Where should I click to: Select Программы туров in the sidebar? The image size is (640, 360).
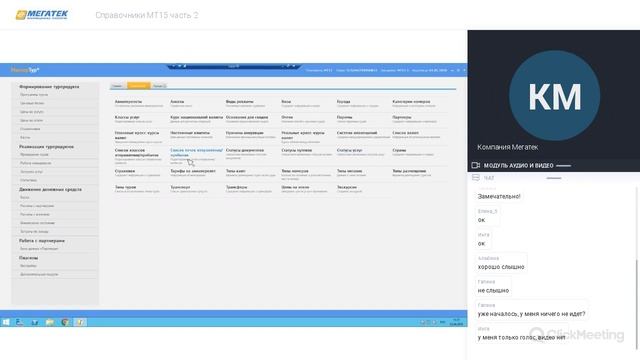[x=34, y=95]
